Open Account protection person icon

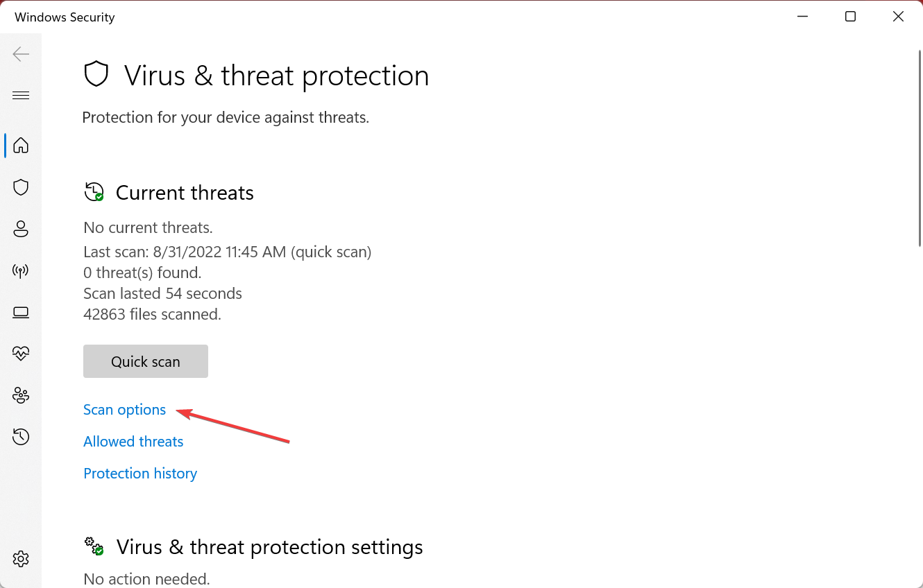click(x=21, y=229)
